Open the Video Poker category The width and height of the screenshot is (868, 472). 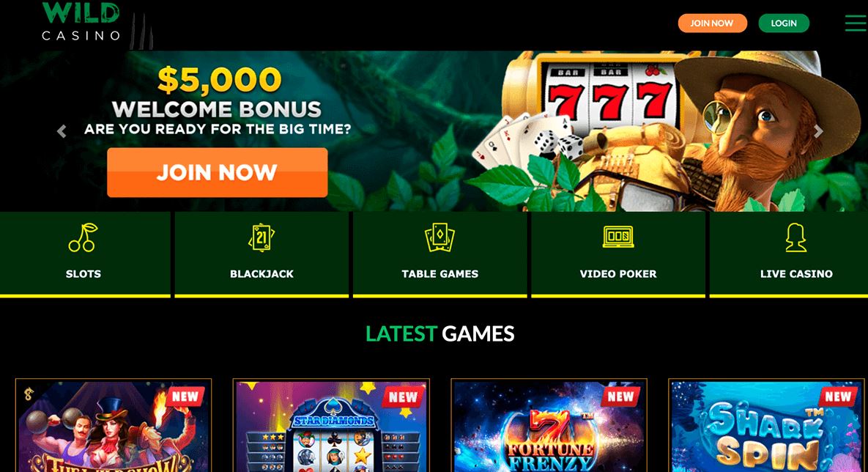pyautogui.click(x=617, y=254)
